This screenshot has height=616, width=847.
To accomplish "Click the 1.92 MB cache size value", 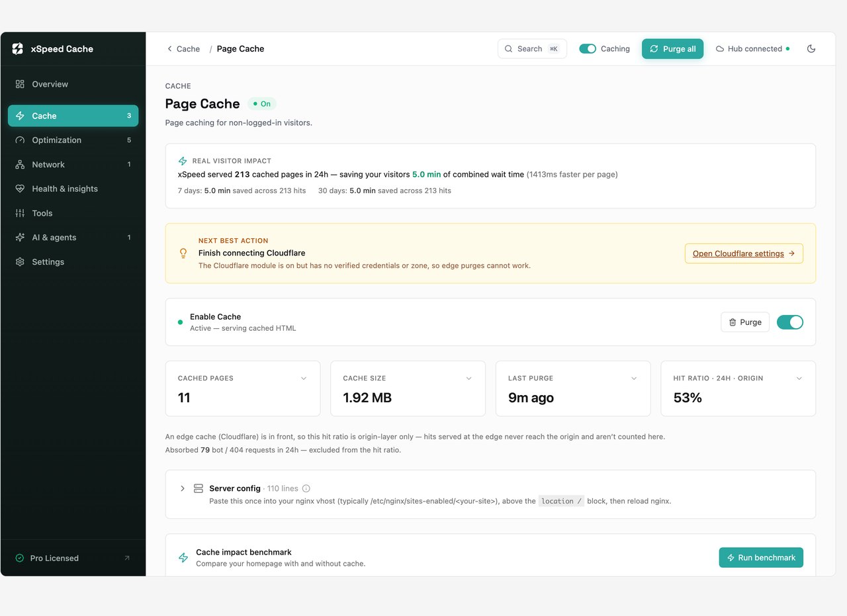I will 367,398.
